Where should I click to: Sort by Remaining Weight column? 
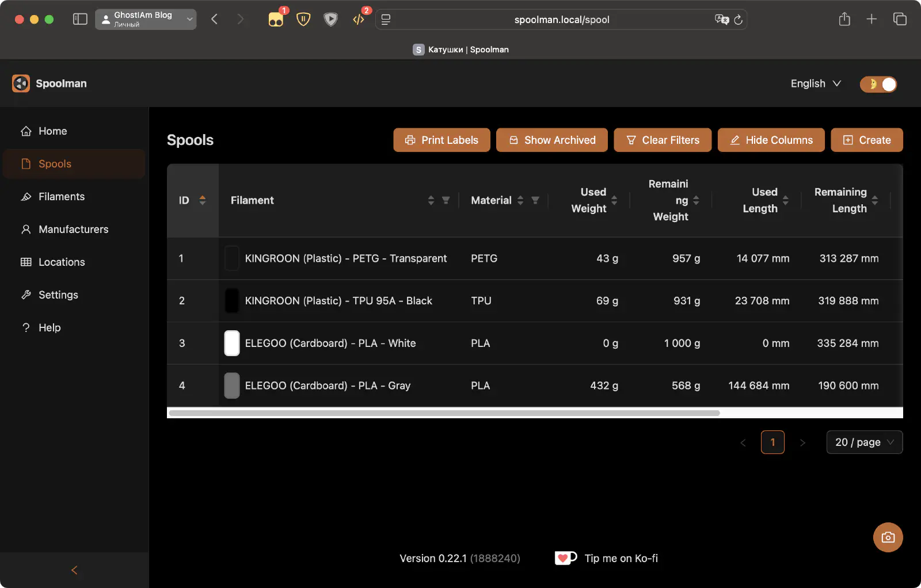pos(696,200)
